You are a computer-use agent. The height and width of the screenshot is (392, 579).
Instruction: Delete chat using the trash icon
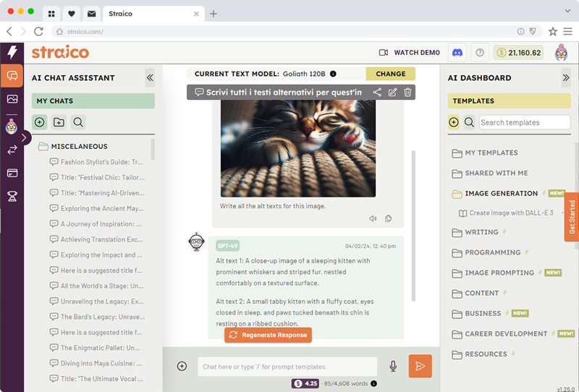(407, 93)
